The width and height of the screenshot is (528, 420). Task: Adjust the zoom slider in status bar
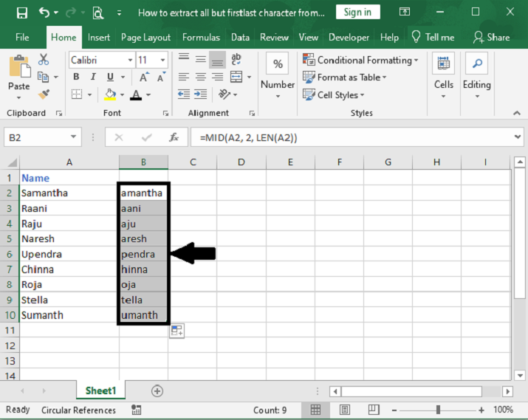(x=439, y=410)
